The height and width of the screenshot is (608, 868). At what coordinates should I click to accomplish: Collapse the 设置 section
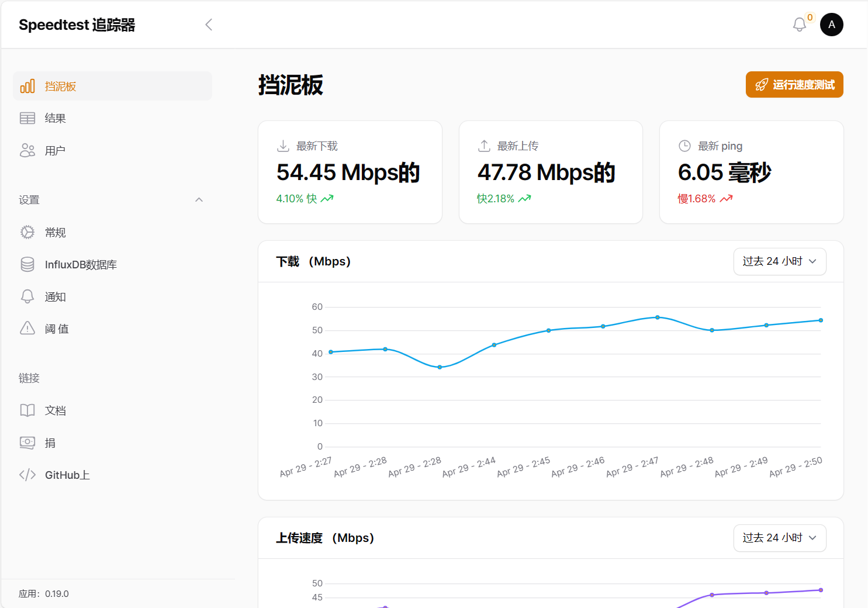tap(199, 200)
